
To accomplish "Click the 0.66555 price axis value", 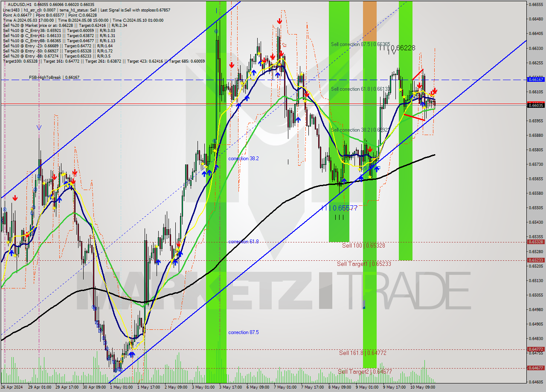I will [x=535, y=4].
